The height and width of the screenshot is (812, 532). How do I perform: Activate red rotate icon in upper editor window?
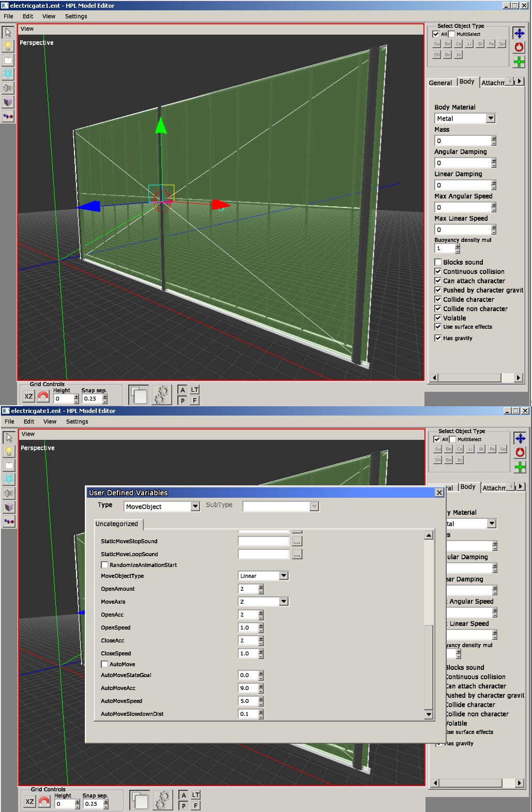519,47
